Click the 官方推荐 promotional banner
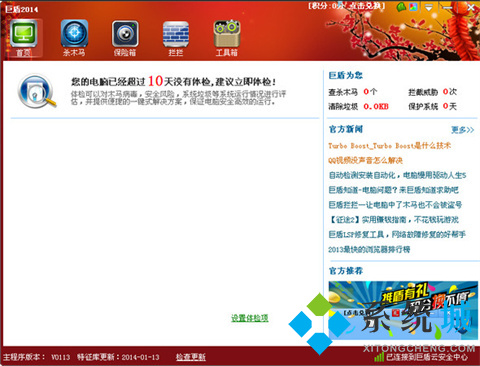 click(x=403, y=310)
